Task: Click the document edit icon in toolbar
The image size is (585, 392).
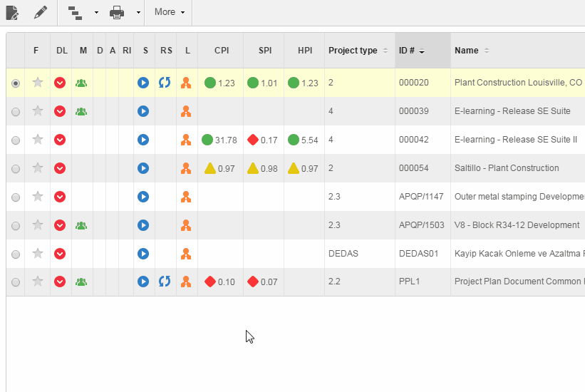Action: coord(12,12)
